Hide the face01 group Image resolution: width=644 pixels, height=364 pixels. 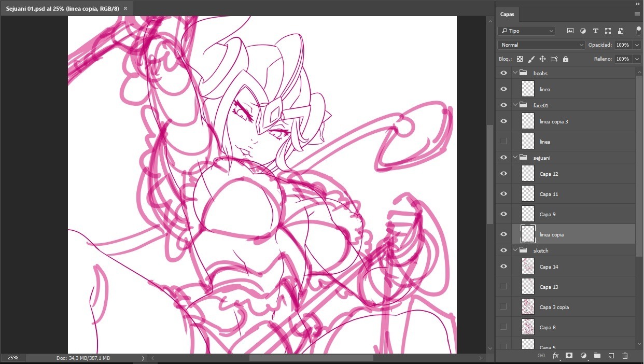[503, 105]
